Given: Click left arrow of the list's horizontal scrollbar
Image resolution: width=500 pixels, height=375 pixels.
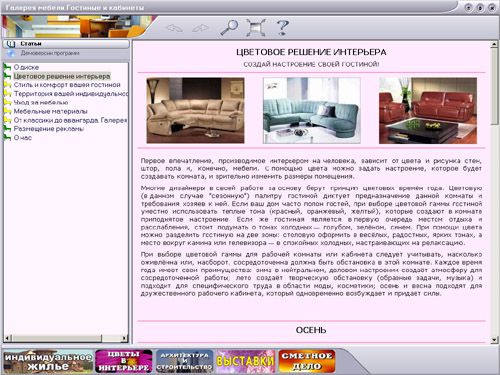Looking at the screenshot, I should (x=7, y=339).
